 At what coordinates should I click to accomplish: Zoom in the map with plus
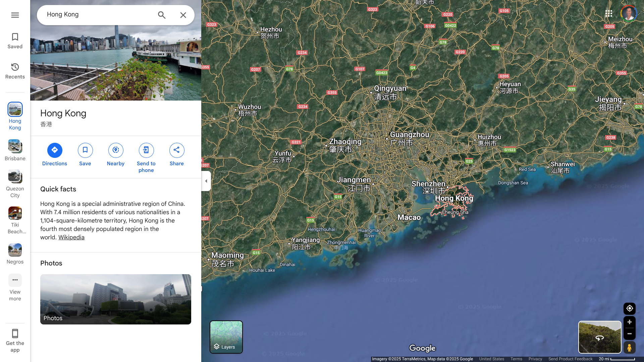[x=630, y=322]
